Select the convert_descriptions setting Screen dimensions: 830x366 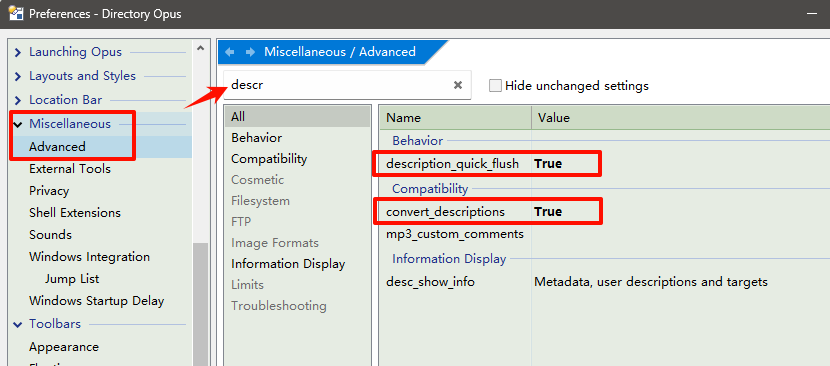click(x=445, y=212)
